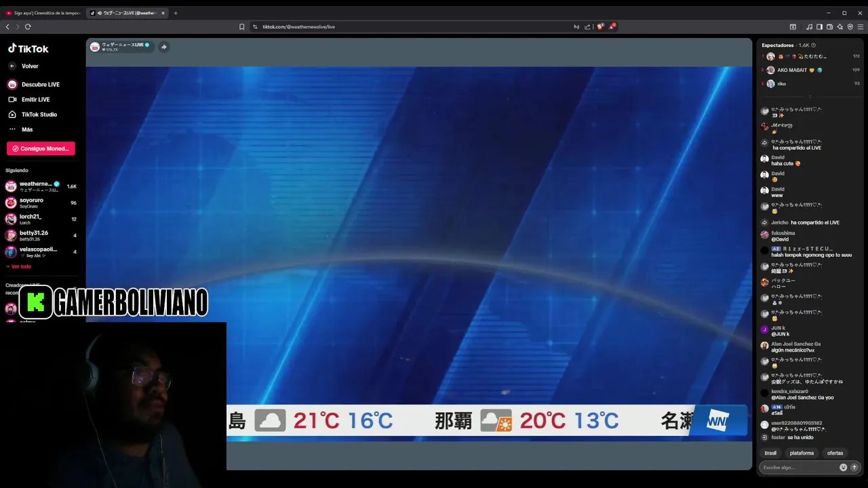Toggle the browser sidebar panel icon
The height and width of the screenshot is (488, 868).
(819, 26)
